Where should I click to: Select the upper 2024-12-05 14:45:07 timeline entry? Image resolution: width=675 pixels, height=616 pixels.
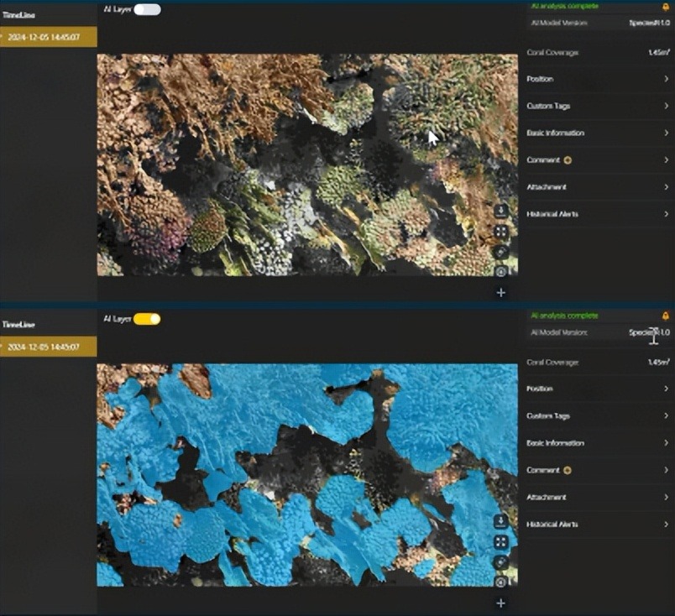tap(49, 37)
